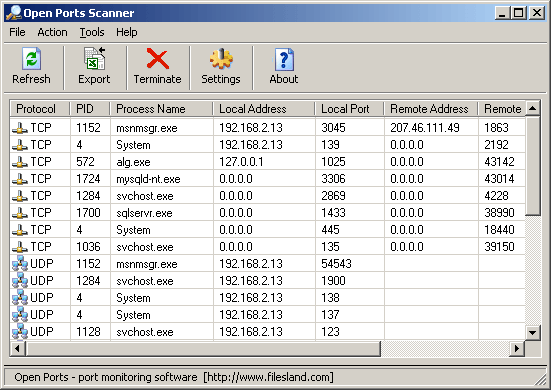The image size is (551, 390).
Task: Click the vertical scrollbar up arrow
Action: (533, 108)
